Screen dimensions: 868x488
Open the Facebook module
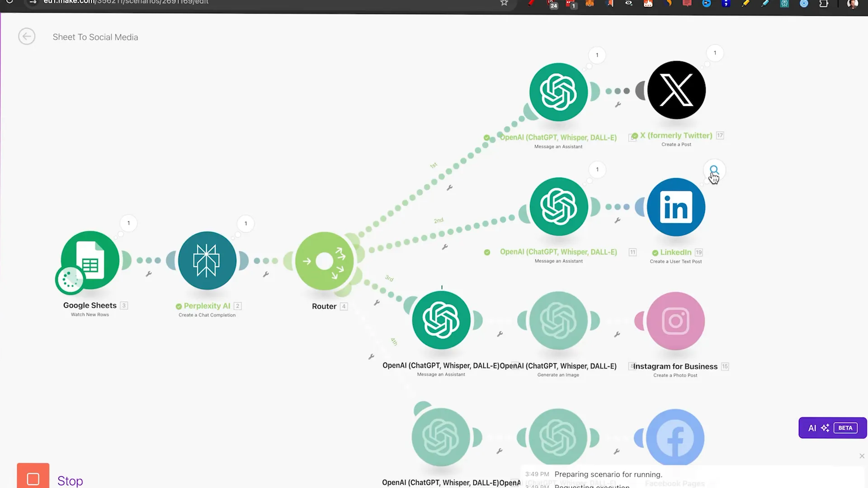coord(675,437)
